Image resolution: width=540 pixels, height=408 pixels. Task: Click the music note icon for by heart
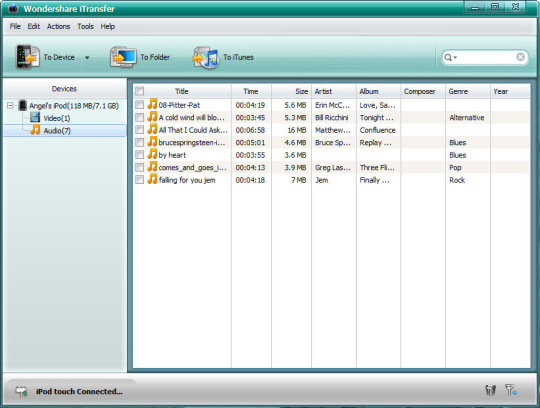152,154
